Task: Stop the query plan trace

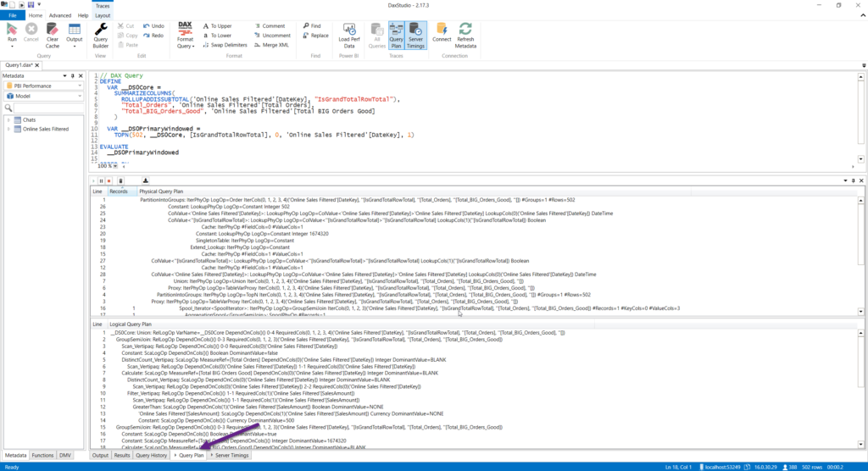Action: tap(109, 181)
